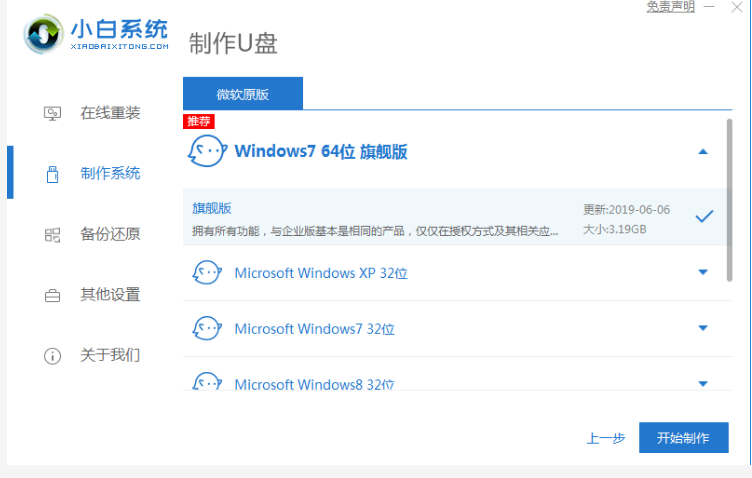Image resolution: width=752 pixels, height=478 pixels.
Task: Click the system list vertical scrollbar
Action: pyautogui.click(x=729, y=200)
